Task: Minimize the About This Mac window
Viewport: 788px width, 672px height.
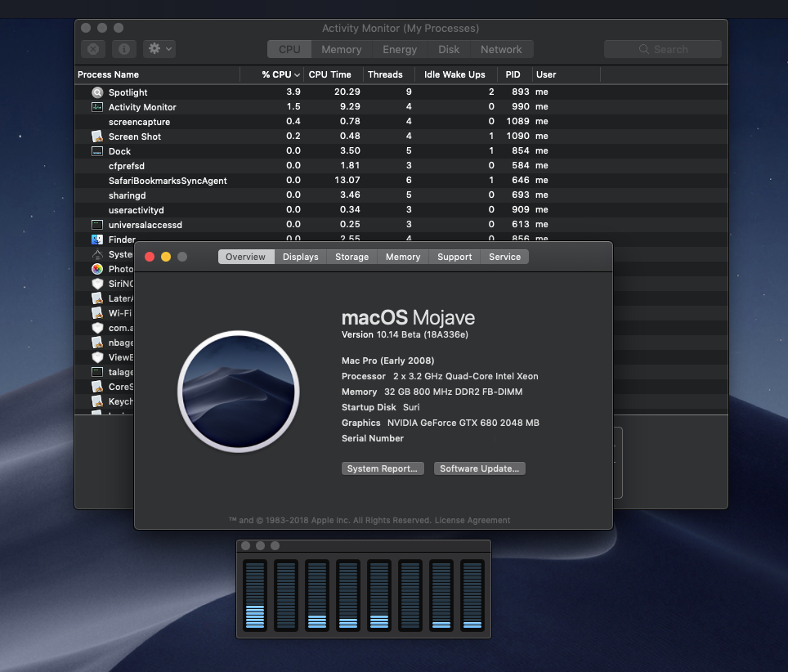Action: click(166, 257)
